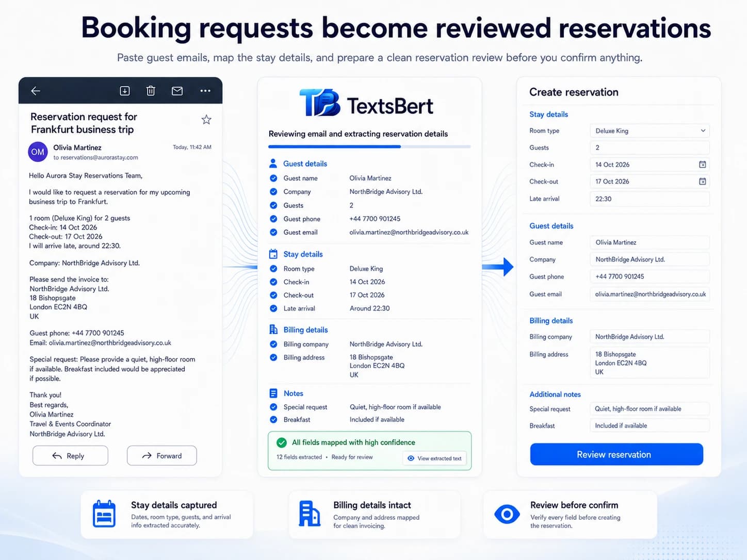Image resolution: width=747 pixels, height=560 pixels.
Task: Click the Billing details building icon
Action: tap(273, 330)
